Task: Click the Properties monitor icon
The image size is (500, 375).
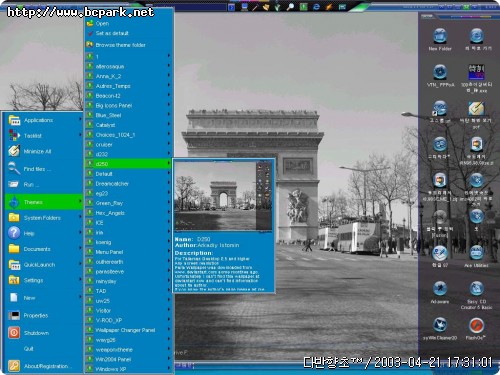Action: (x=14, y=315)
